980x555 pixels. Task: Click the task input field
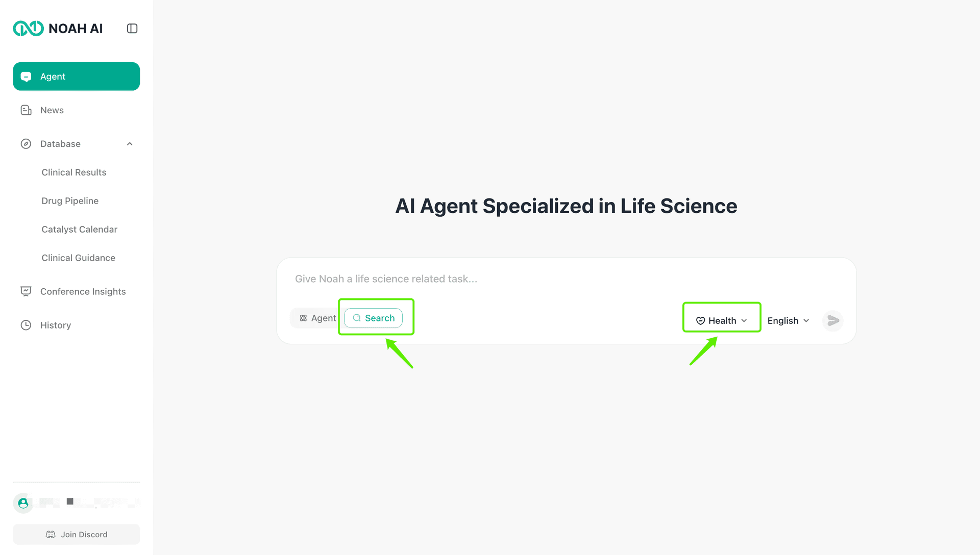(510, 279)
